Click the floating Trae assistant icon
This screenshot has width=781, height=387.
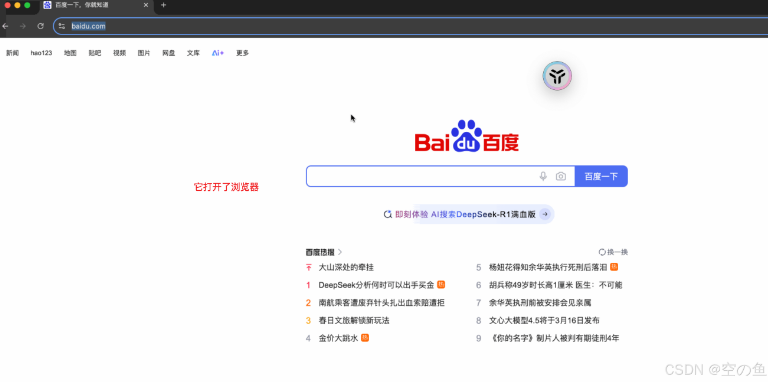pyautogui.click(x=557, y=76)
